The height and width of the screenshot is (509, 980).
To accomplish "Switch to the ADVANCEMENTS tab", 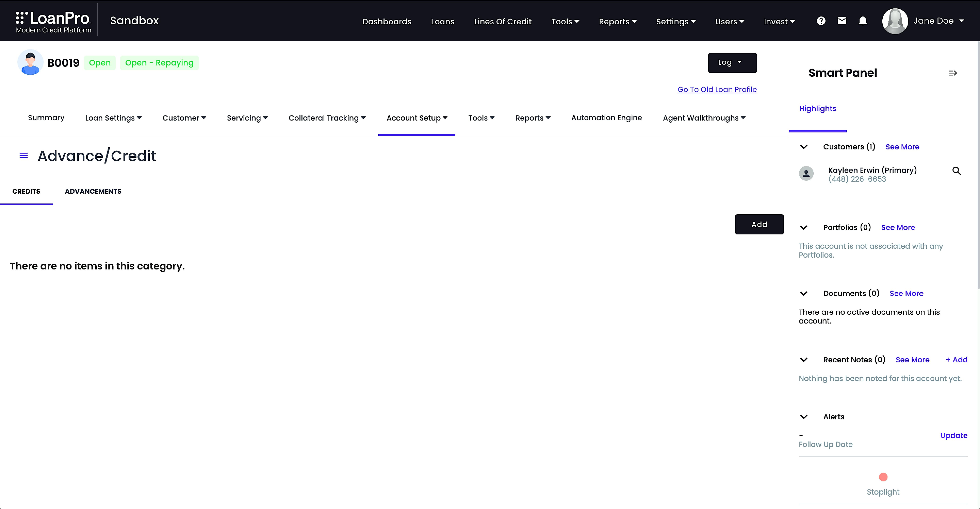I will click(x=93, y=191).
